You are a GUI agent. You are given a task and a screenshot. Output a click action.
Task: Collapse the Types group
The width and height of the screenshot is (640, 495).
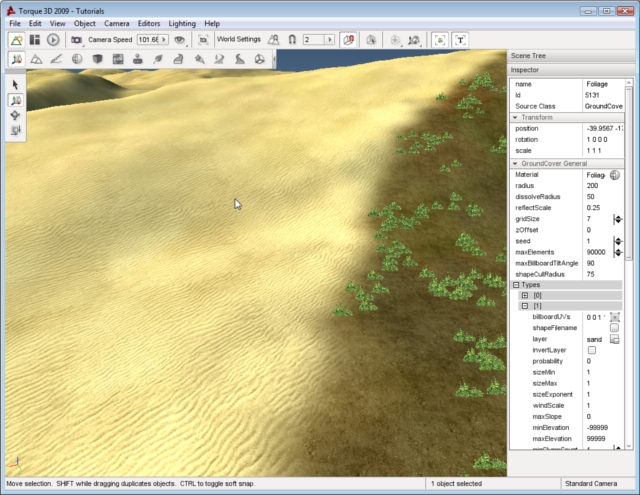coord(517,285)
